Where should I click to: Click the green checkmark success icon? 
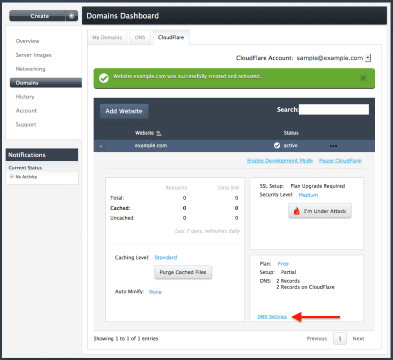coord(104,78)
